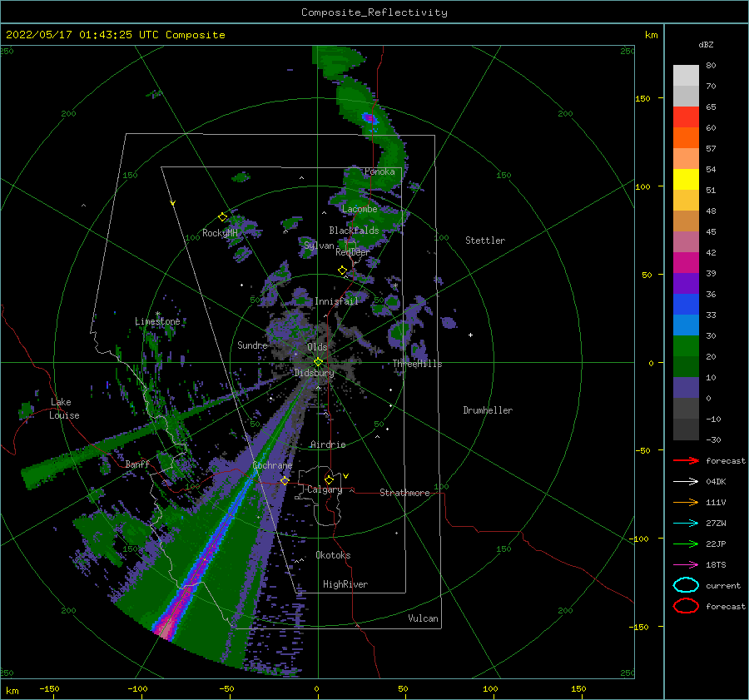Click the RedDeer city label
This screenshot has height=700, width=749.
click(353, 252)
